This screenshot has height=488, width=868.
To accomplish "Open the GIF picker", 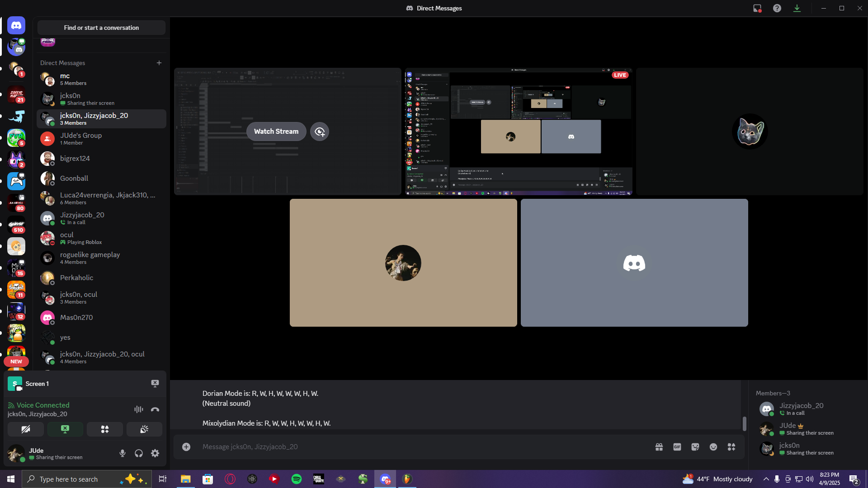I will 677,447.
